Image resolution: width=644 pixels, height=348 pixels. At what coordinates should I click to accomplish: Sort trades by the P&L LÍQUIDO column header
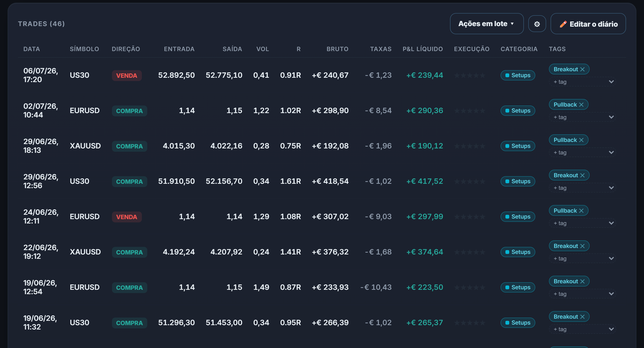pyautogui.click(x=423, y=49)
